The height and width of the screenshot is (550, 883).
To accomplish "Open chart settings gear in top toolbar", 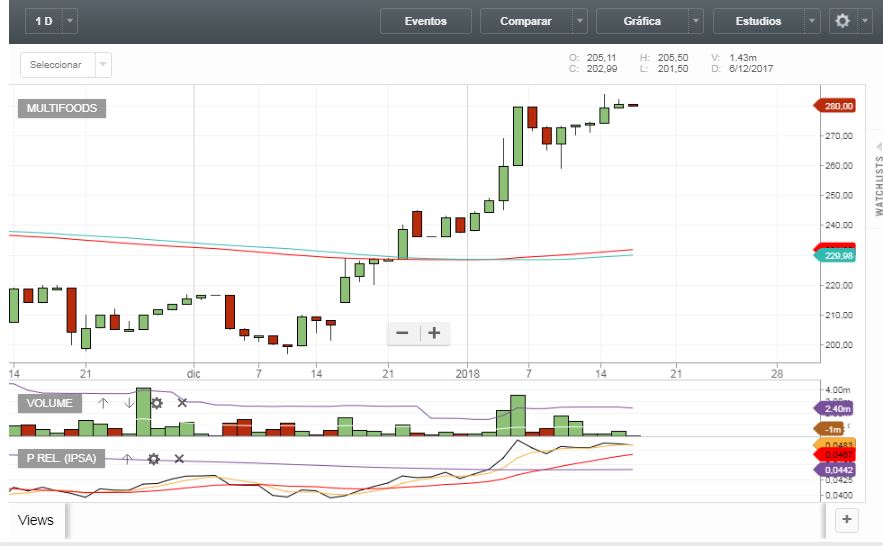I will click(843, 21).
